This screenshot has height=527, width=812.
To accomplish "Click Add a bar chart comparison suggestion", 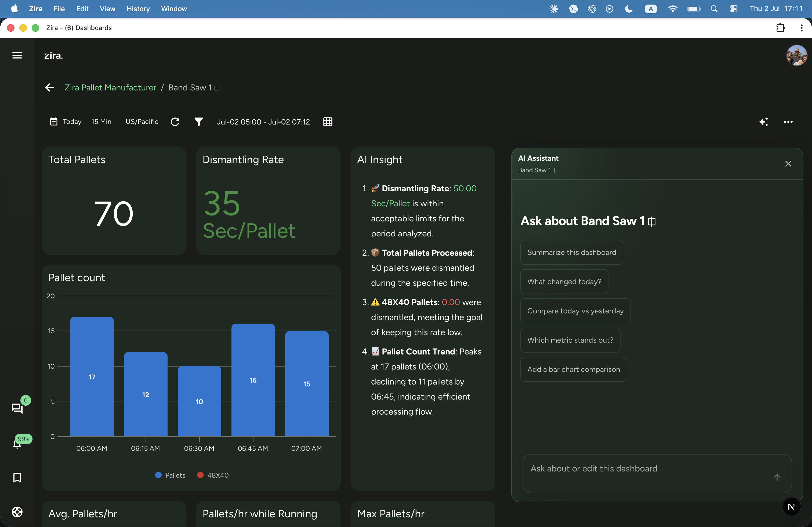I will (574, 369).
